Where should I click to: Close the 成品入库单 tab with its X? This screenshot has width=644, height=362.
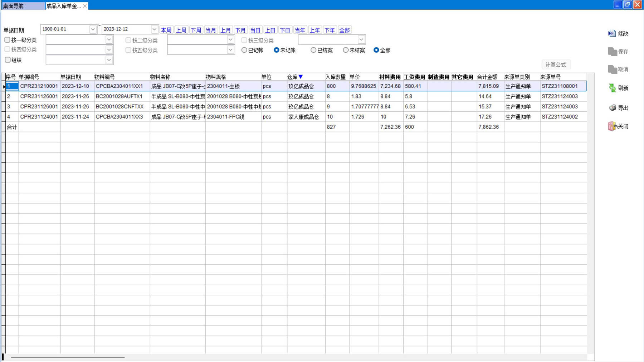pos(85,6)
